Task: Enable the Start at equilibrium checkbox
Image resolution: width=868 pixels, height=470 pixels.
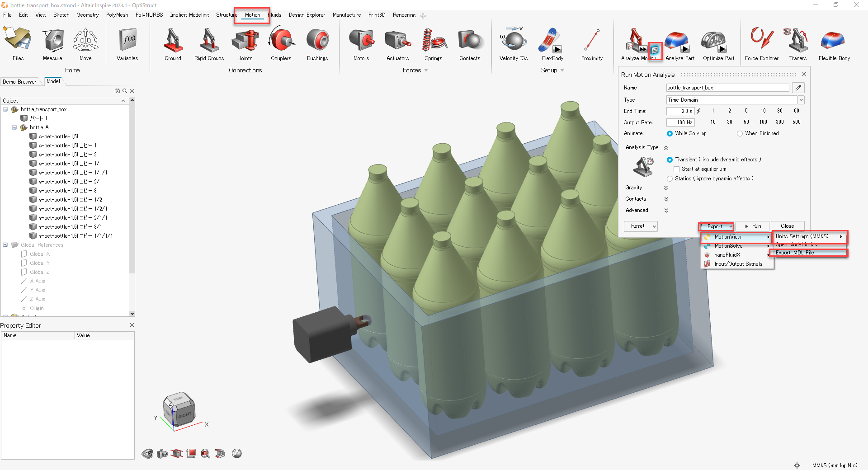Action: point(677,169)
